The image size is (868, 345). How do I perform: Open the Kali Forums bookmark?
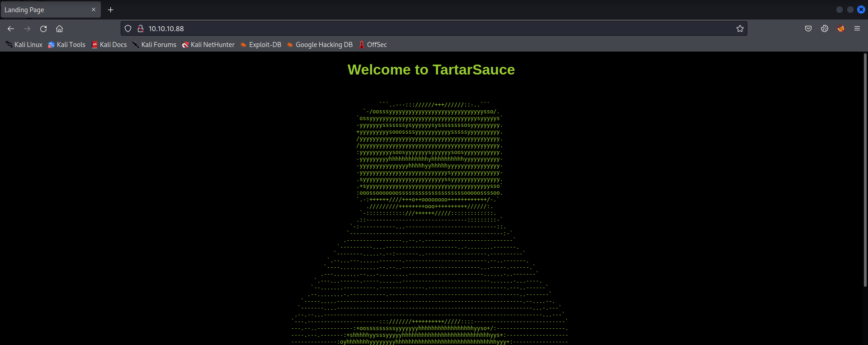pyautogui.click(x=154, y=45)
